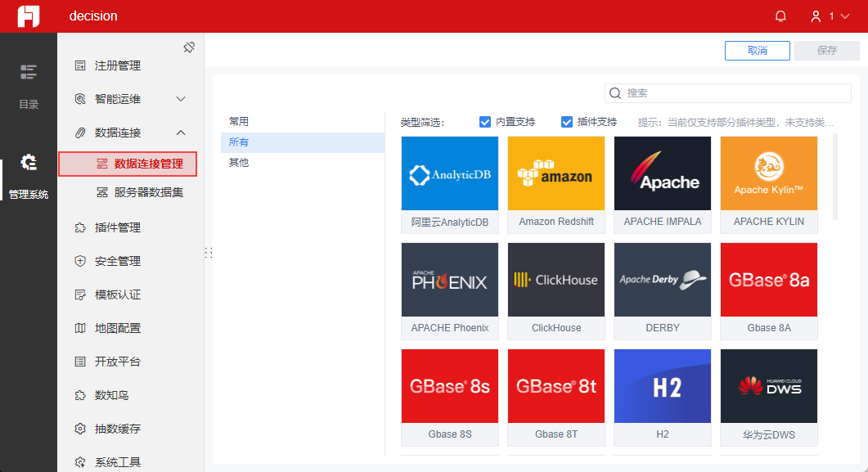Select APACHE KYLIN database tile
This screenshot has width=868, height=472.
pyautogui.click(x=769, y=185)
